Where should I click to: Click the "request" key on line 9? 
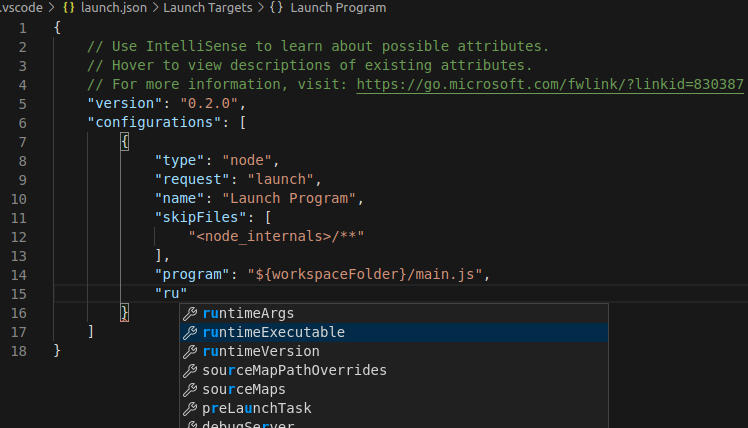point(192,179)
